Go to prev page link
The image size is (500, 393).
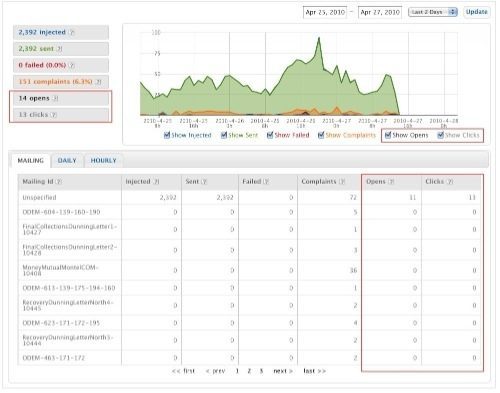point(216,371)
